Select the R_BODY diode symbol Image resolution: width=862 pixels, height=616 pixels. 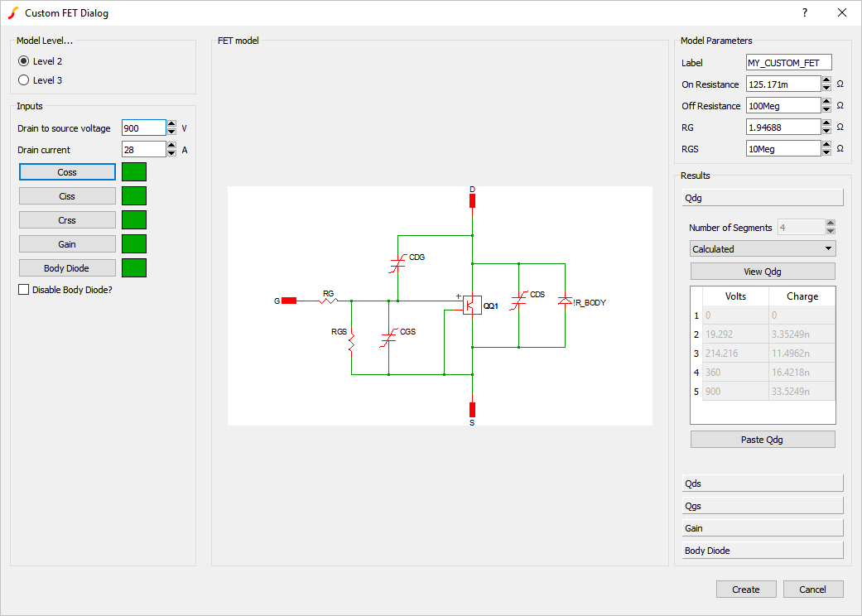coord(566,302)
